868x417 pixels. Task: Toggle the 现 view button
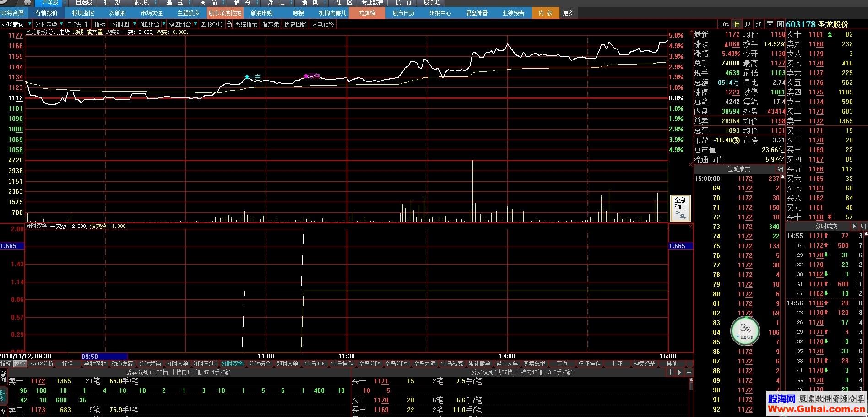748,24
